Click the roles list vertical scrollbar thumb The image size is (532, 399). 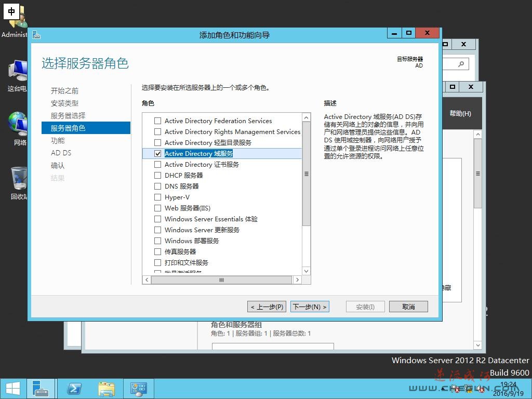(307, 174)
